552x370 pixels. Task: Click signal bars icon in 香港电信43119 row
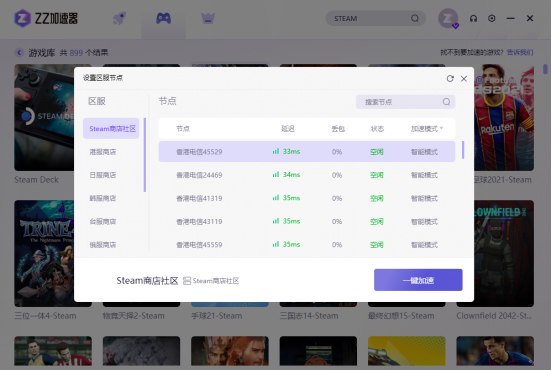pyautogui.click(x=276, y=221)
